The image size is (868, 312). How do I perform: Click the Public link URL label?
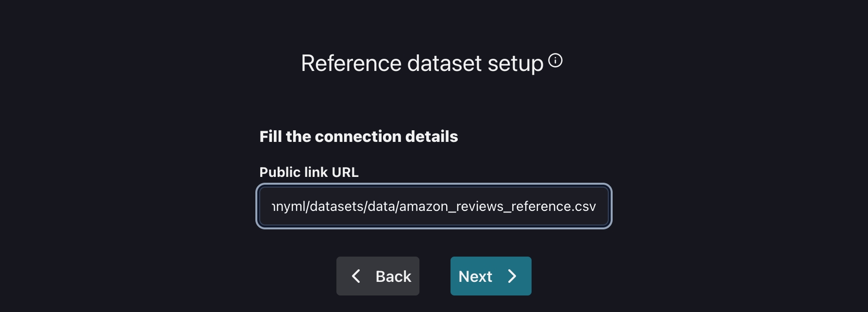(309, 172)
